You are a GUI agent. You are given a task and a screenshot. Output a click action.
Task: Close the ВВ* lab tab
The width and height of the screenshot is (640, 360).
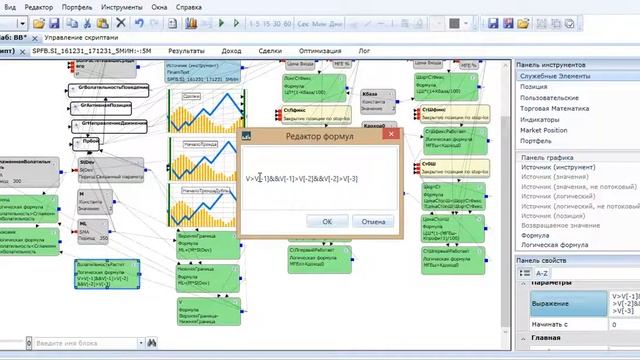click(35, 38)
